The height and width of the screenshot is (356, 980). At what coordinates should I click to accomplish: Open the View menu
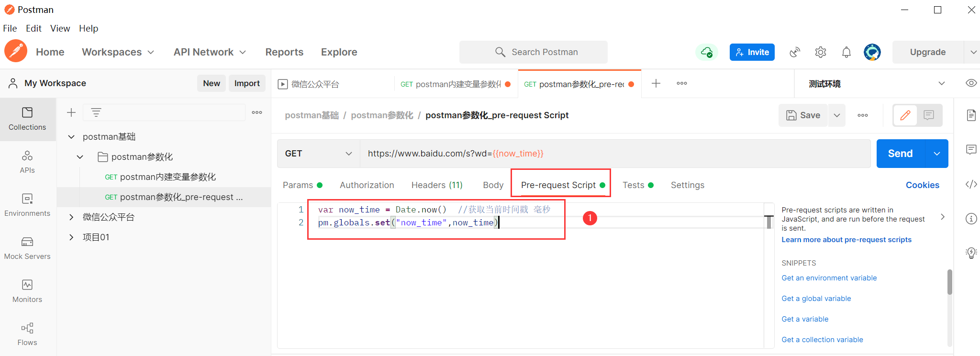60,28
